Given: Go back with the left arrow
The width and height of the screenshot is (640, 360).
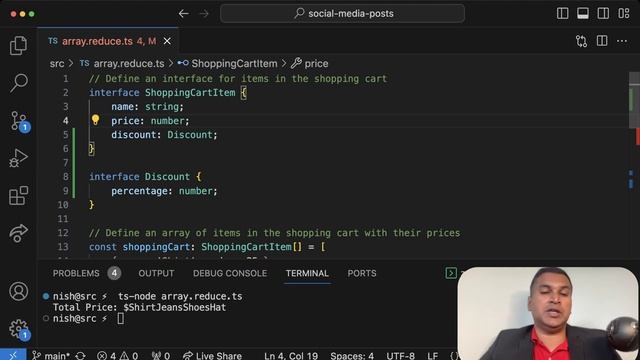Looking at the screenshot, I should point(184,13).
